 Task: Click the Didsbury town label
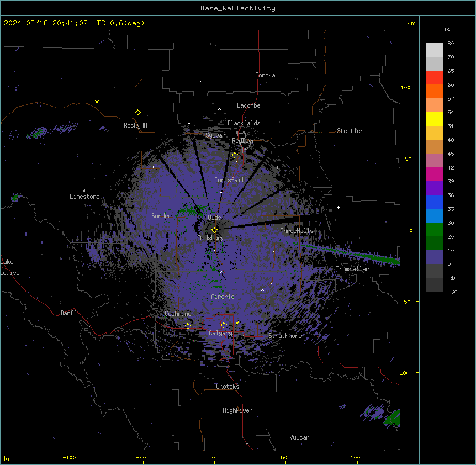tap(211, 238)
